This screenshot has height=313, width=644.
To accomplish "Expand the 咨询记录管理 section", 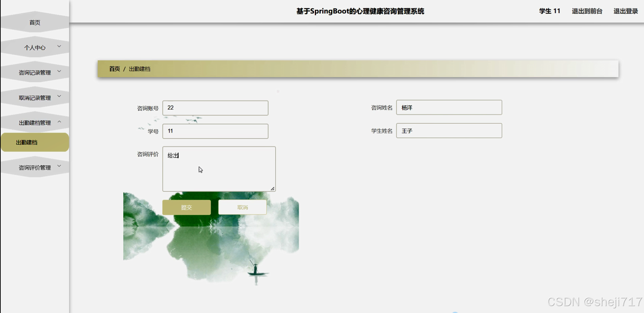I will click(35, 73).
